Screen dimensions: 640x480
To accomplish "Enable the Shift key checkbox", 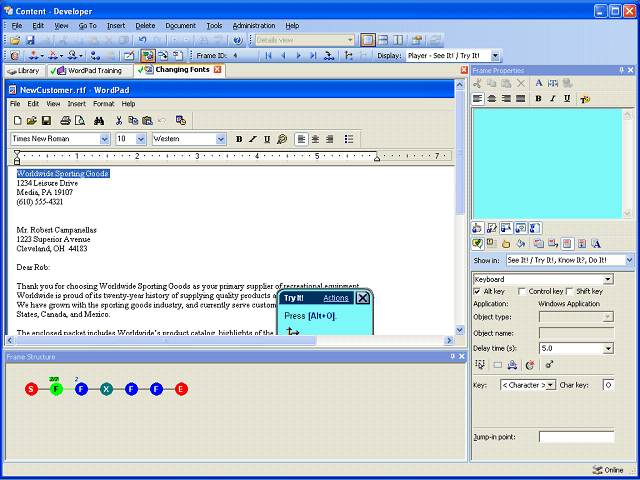I will [x=570, y=291].
